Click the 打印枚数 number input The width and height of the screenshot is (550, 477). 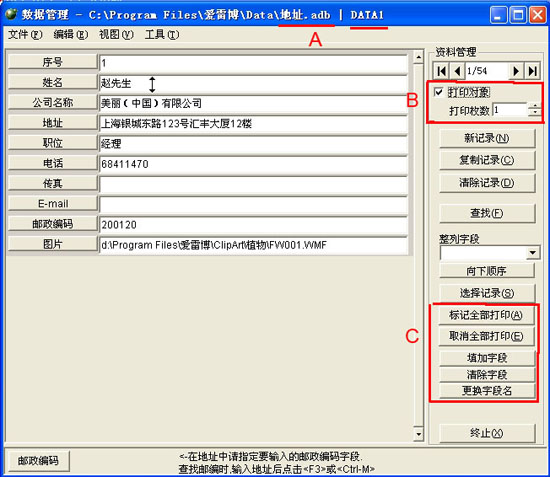pyautogui.click(x=510, y=110)
